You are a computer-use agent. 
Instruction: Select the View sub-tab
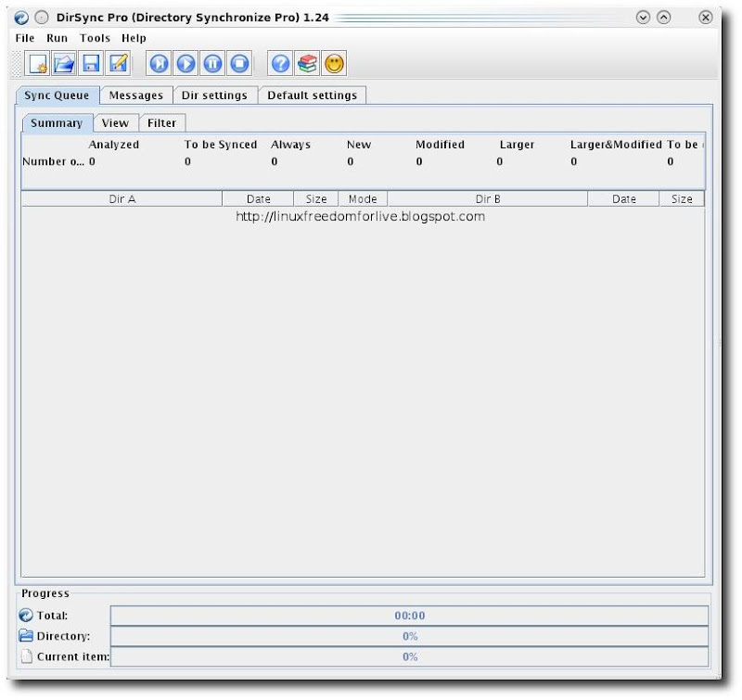click(115, 123)
